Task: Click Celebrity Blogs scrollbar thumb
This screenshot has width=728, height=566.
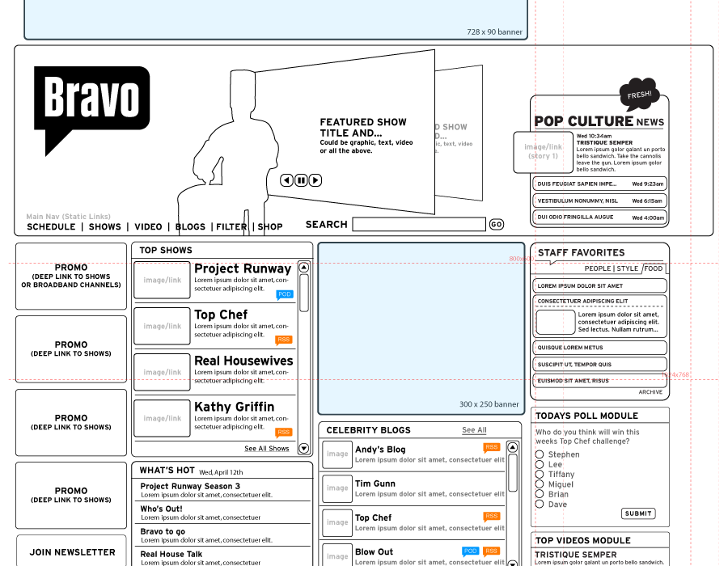Action: [513, 473]
